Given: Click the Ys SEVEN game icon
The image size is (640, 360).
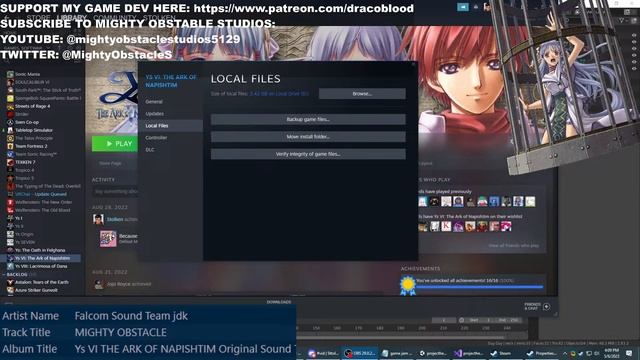Looking at the screenshot, I should tap(10, 242).
